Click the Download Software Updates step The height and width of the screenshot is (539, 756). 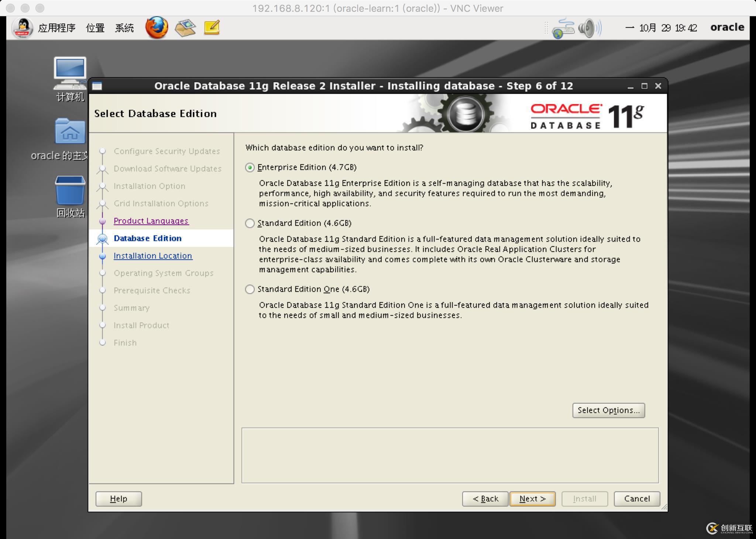(168, 169)
